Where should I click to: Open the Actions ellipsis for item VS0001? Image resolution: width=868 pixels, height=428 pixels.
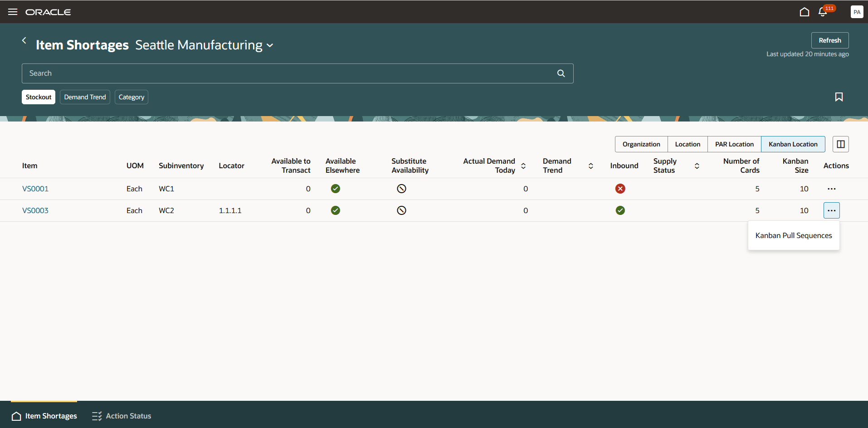coord(831,189)
